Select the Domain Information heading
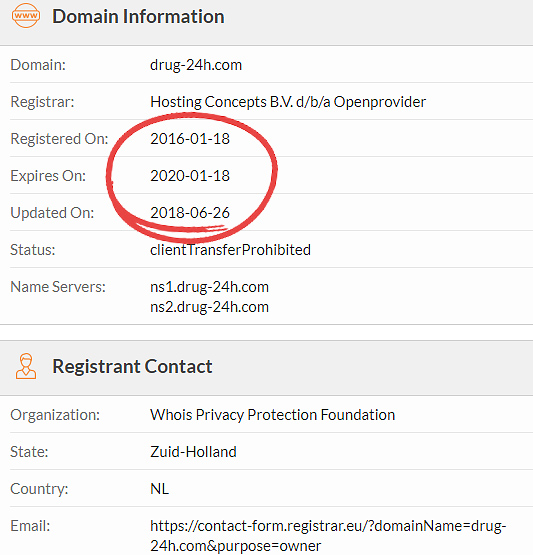533x555 pixels. click(138, 16)
